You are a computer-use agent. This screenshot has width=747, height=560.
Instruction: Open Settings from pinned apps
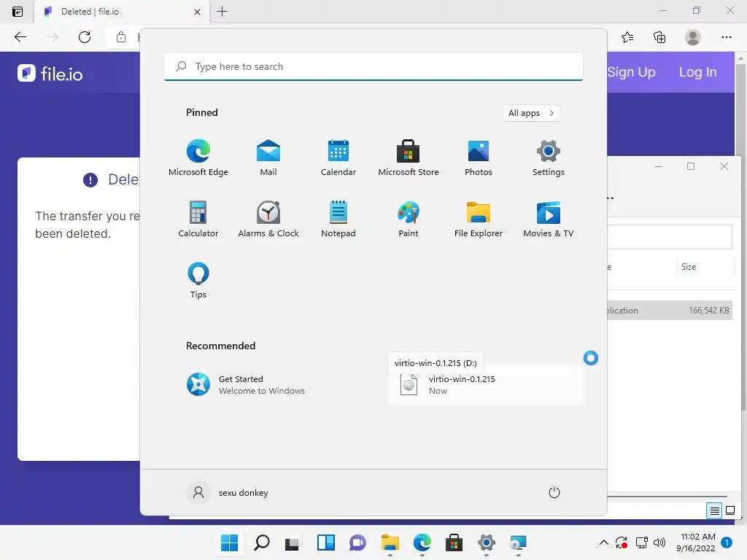point(549,157)
